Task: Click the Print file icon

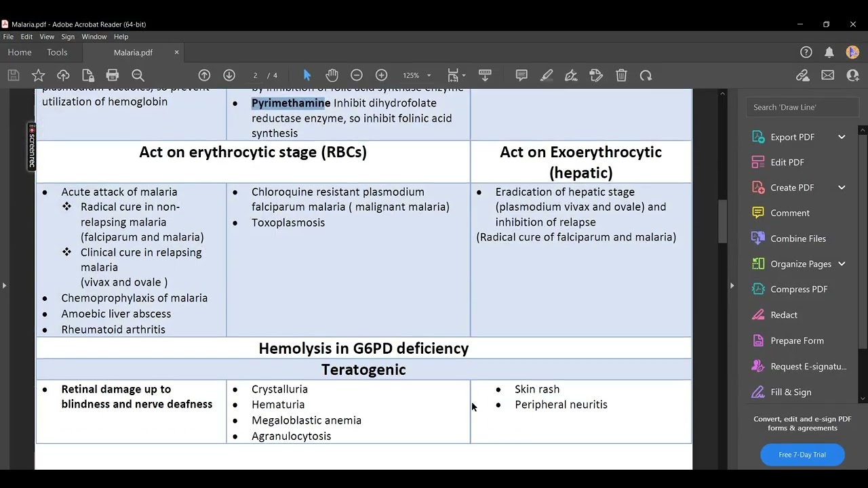Action: pos(113,75)
